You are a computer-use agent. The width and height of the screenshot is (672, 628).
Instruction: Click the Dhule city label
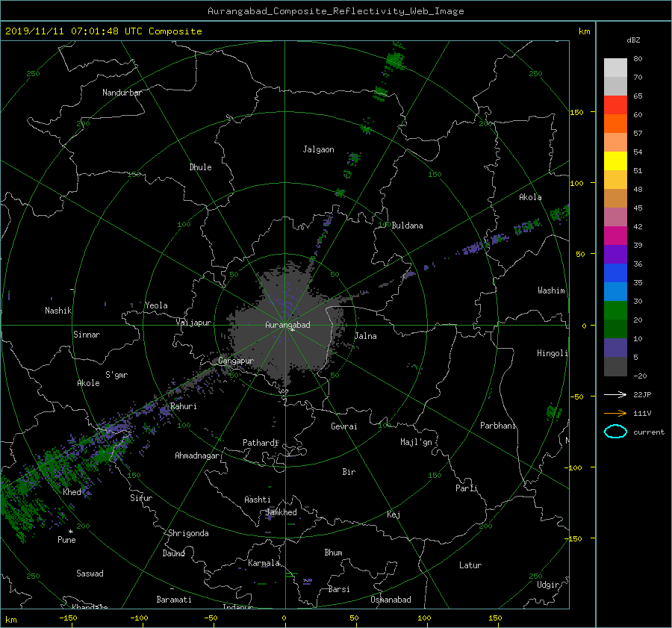click(201, 167)
